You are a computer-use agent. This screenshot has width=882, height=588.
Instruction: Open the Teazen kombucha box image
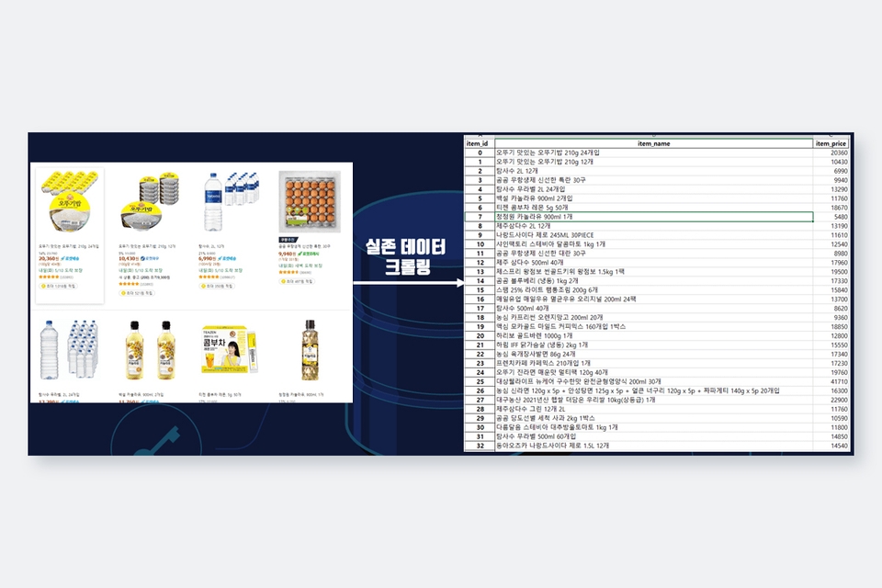pyautogui.click(x=230, y=349)
